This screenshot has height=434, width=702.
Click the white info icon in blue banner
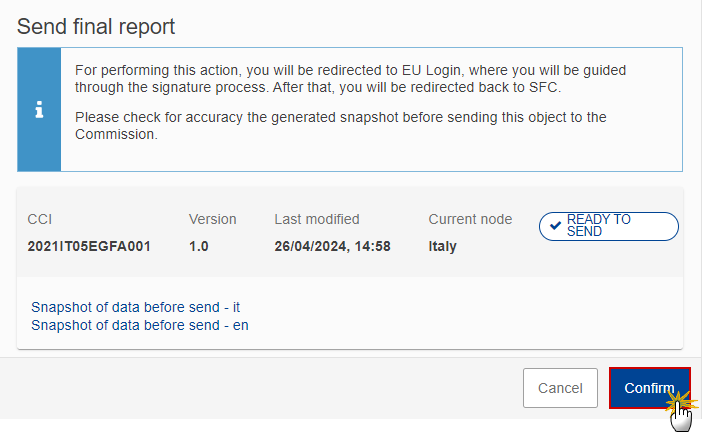tap(39, 109)
